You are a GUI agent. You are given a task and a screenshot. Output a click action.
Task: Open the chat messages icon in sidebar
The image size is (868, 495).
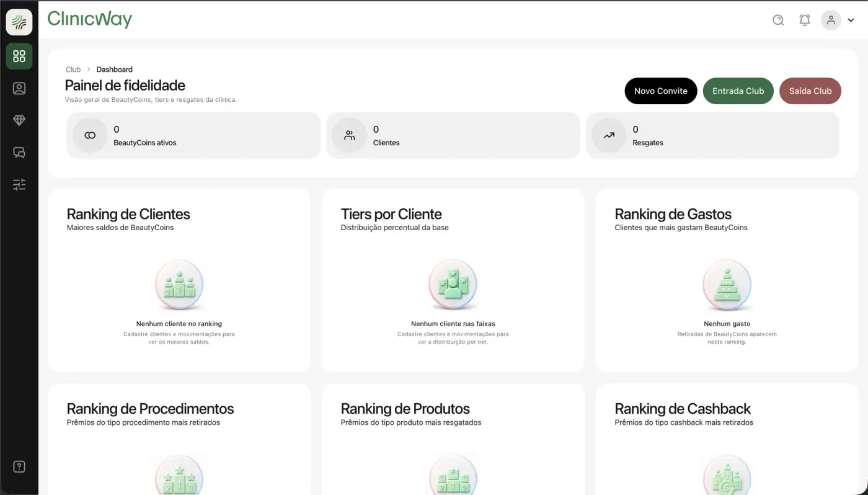pos(19,153)
